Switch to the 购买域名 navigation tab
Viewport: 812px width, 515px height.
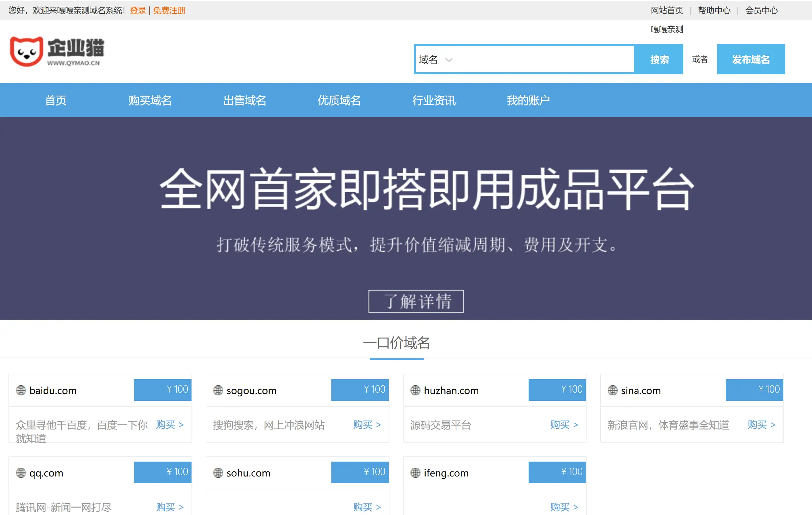click(150, 100)
